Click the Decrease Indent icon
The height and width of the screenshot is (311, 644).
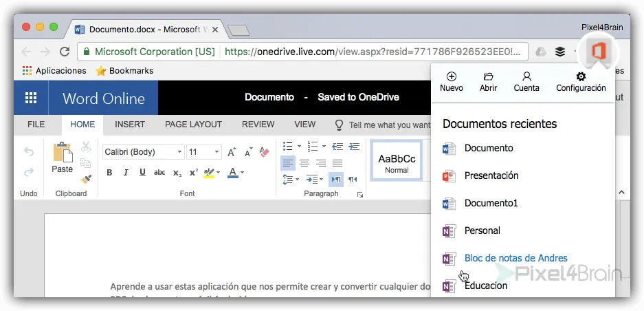click(337, 146)
